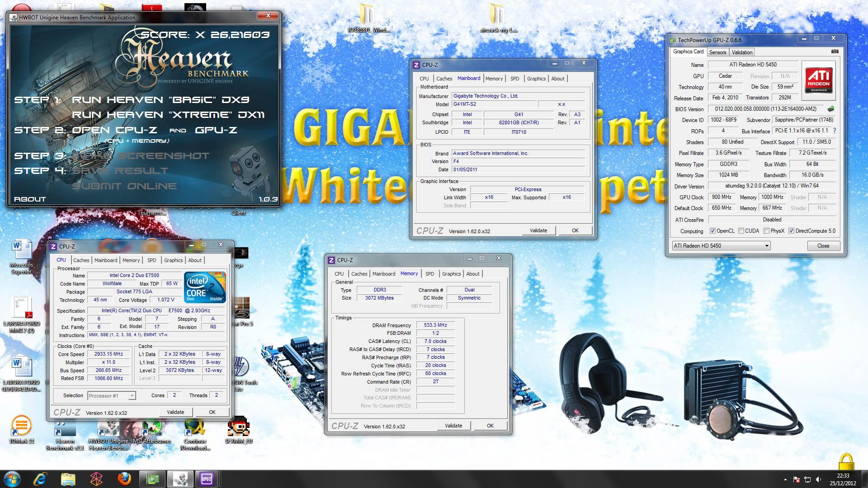Click the Show Desktop strip on taskbar
868x488 pixels.
(x=864, y=479)
